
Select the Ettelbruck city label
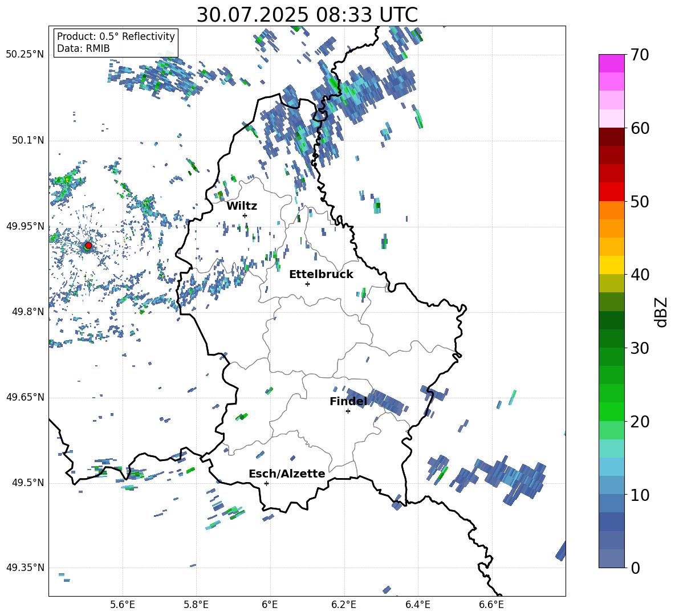coord(321,275)
